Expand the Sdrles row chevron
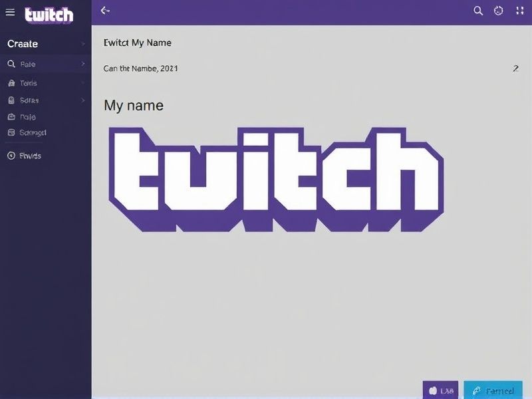This screenshot has height=399, width=532. (83, 100)
